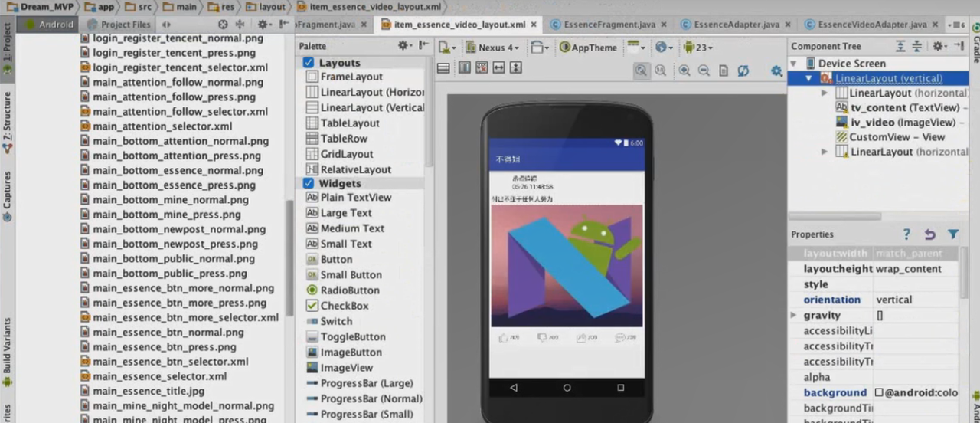Screen dimensions: 980x423
Task: Click the AppTheme theme button
Action: (587, 48)
